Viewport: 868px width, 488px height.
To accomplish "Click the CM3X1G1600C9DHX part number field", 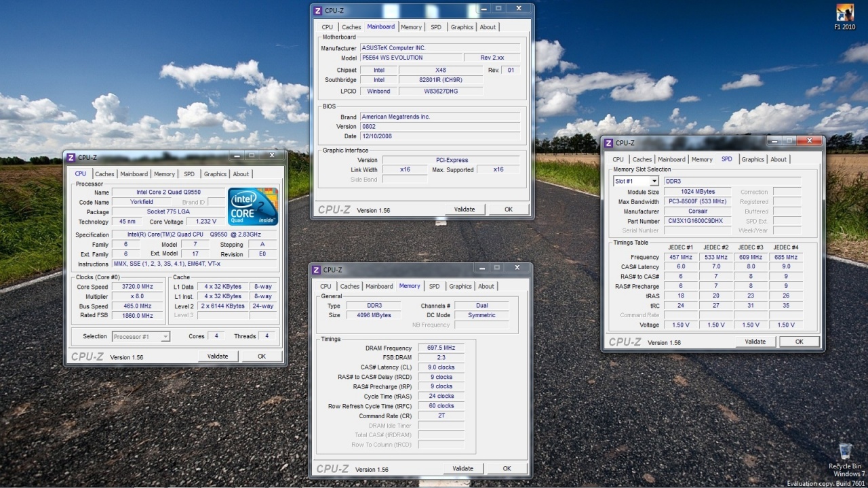I will tap(698, 221).
